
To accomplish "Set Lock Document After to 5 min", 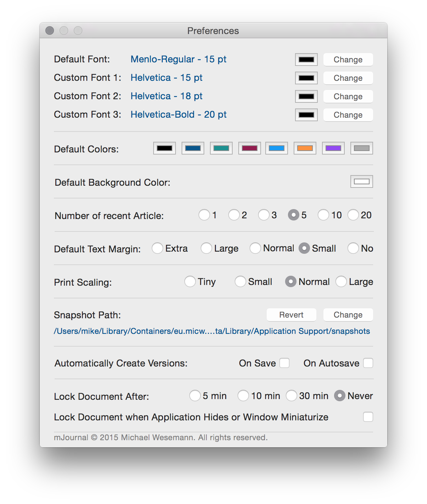I will [x=195, y=396].
